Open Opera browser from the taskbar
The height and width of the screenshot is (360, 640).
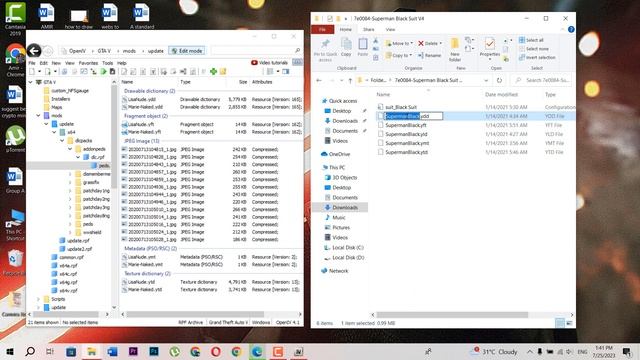[216, 351]
